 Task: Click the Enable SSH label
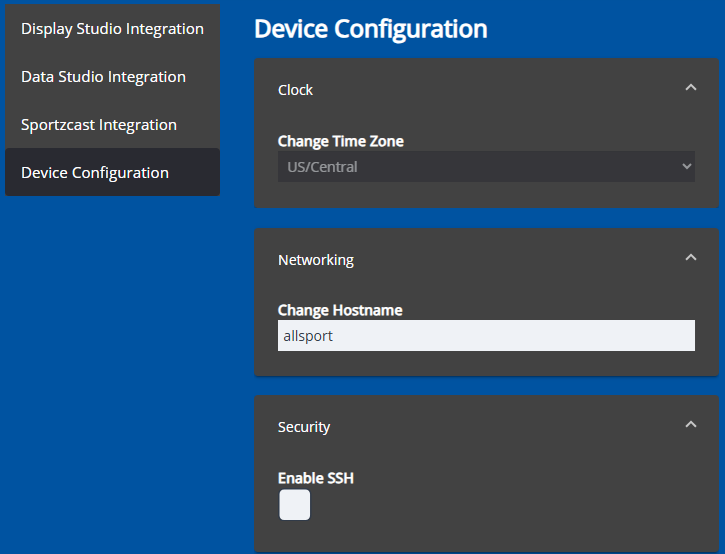pyautogui.click(x=315, y=478)
